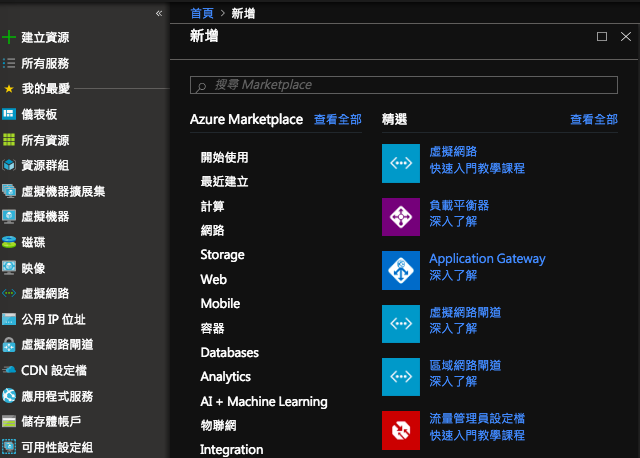Viewport: 640px width, 458px height.
Task: Click the 虛擬機器擴展集 icon in sidebar
Action: pyautogui.click(x=9, y=191)
